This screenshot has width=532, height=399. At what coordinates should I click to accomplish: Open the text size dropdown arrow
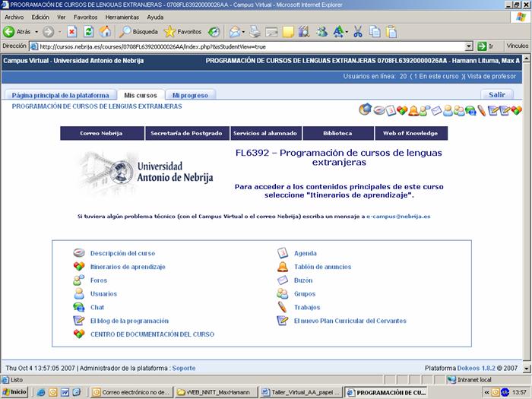click(347, 32)
